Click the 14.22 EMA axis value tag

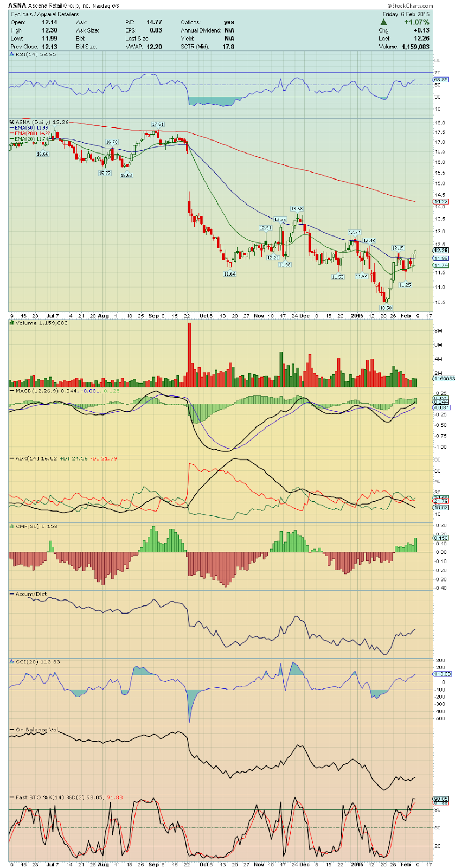pyautogui.click(x=441, y=201)
